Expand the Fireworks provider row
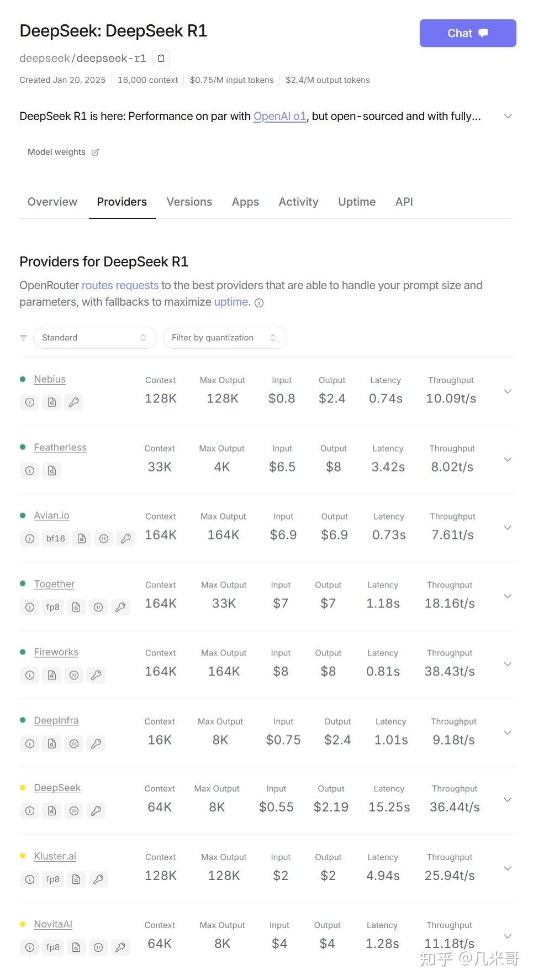The width and height of the screenshot is (533, 980). point(507,664)
